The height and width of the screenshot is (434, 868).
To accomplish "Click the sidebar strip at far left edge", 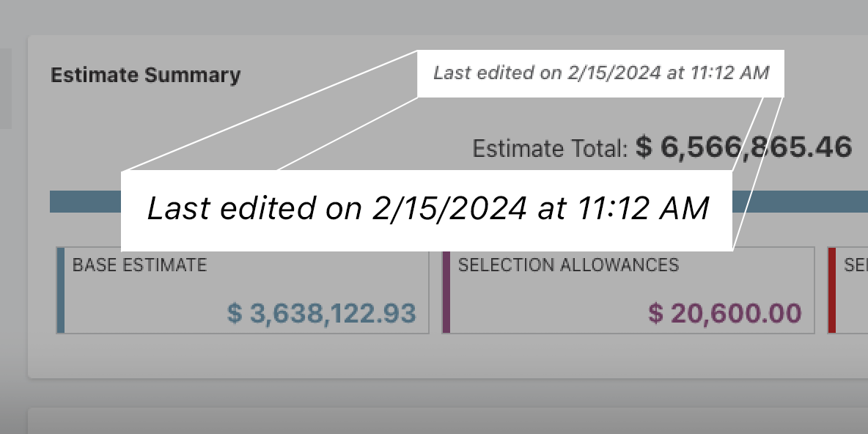I will [x=5, y=88].
